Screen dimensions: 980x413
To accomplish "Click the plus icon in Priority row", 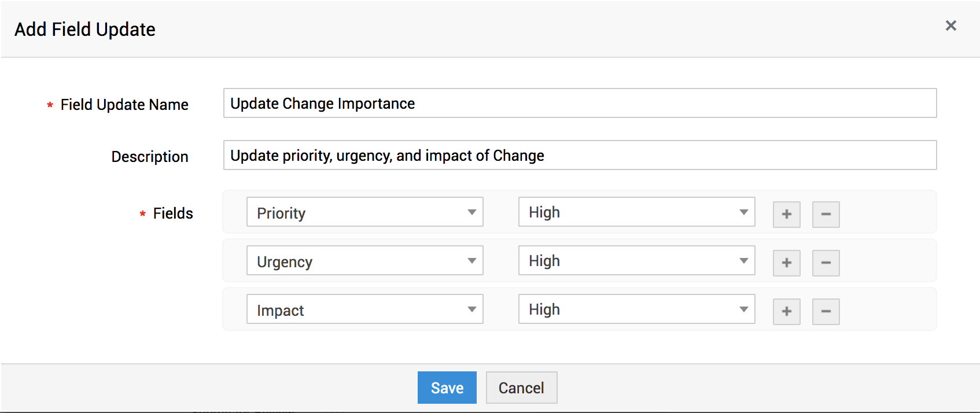I will coord(786,214).
